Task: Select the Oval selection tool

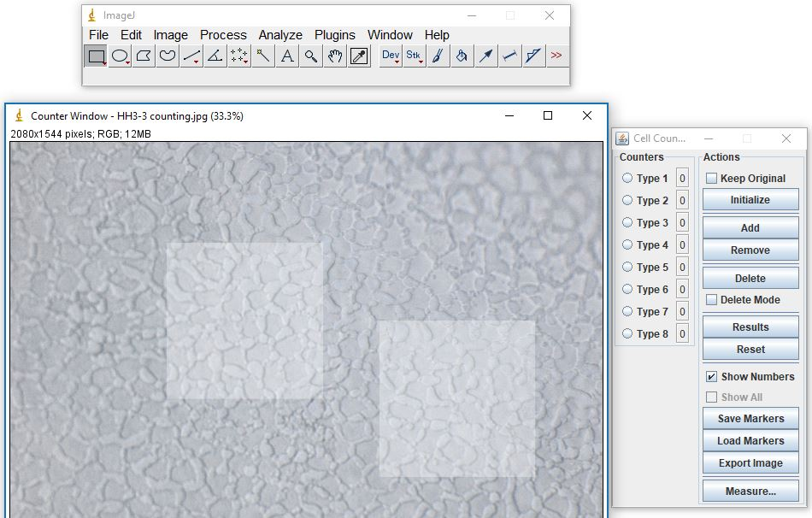Action: pos(121,56)
